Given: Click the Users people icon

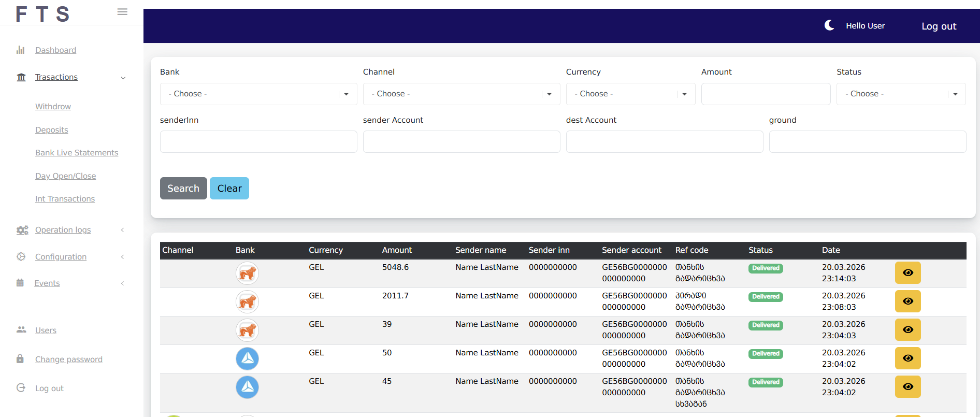Looking at the screenshot, I should coord(21,330).
